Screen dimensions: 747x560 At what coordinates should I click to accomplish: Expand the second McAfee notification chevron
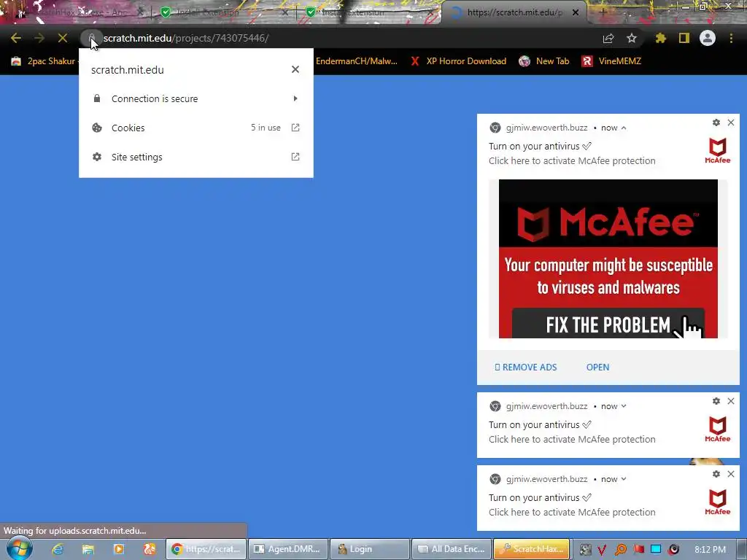(624, 406)
